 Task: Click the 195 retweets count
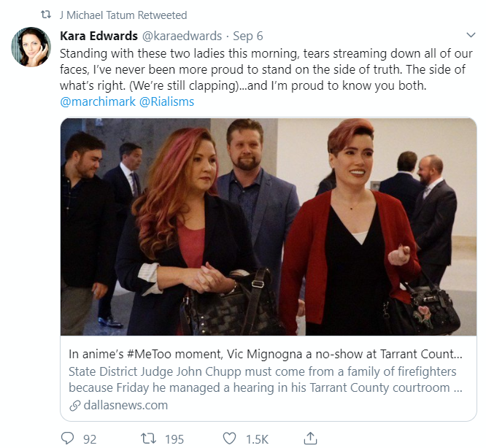(x=174, y=439)
